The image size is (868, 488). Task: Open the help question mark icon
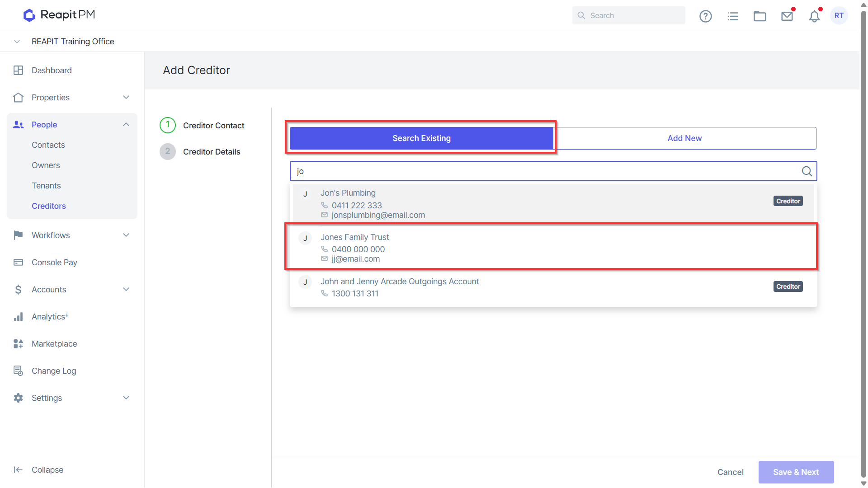[x=705, y=16]
